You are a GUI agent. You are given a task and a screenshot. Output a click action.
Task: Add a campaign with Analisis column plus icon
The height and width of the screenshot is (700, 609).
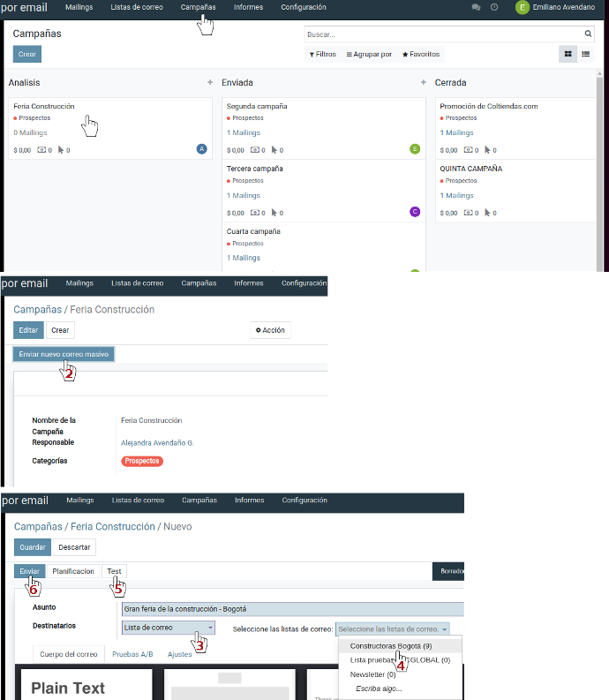(210, 82)
